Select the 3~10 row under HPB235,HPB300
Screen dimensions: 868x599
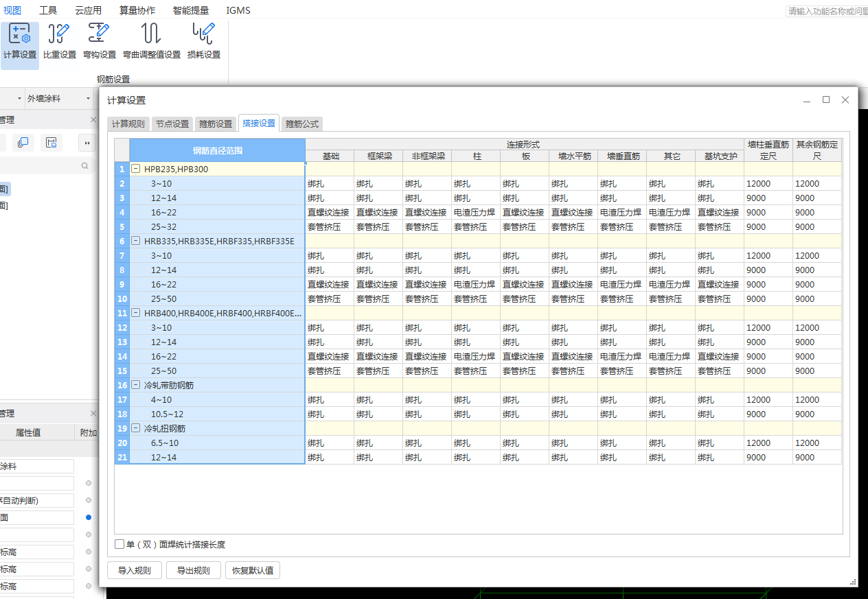click(218, 183)
